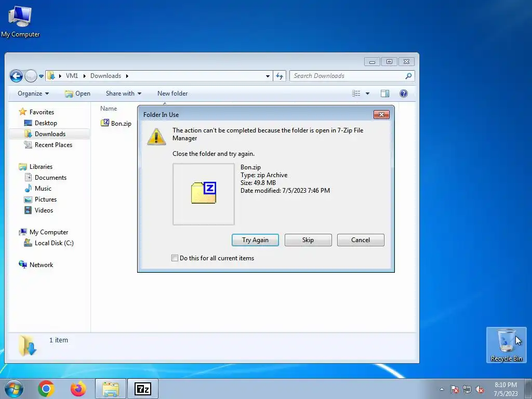Open Action Center flag in system tray

(454, 389)
